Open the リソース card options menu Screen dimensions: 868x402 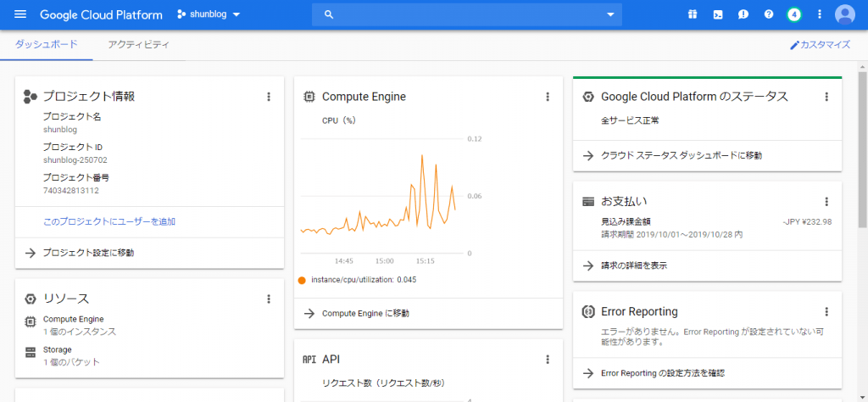tap(269, 299)
